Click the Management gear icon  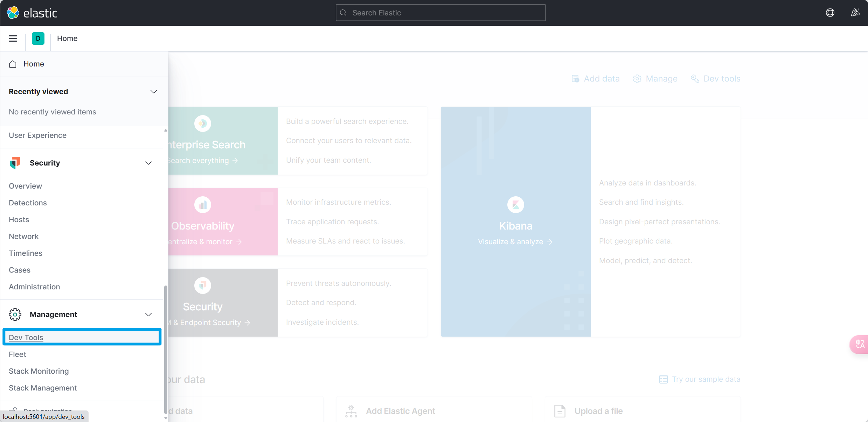click(15, 314)
